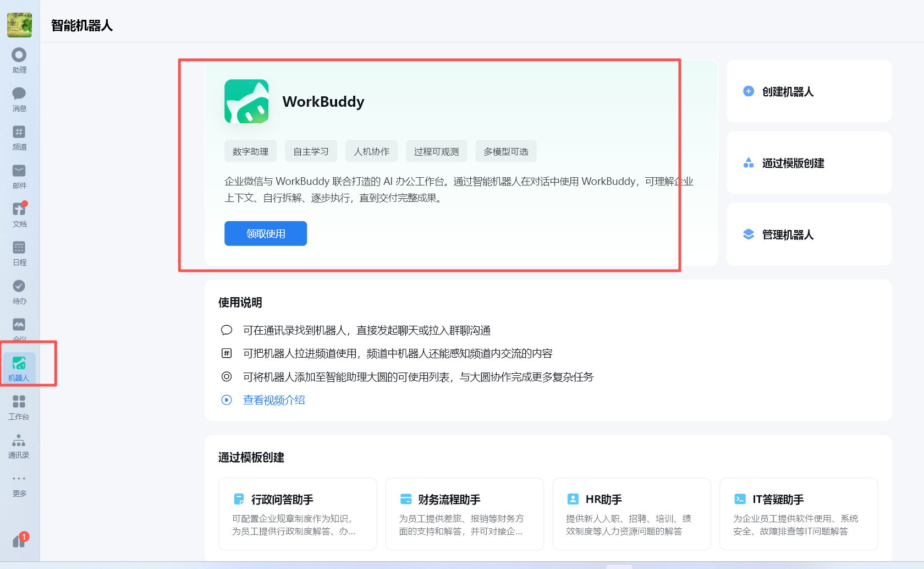Viewport: 924px width, 569px height.
Task: Open the 频道 channels sidebar icon
Action: pyautogui.click(x=19, y=138)
